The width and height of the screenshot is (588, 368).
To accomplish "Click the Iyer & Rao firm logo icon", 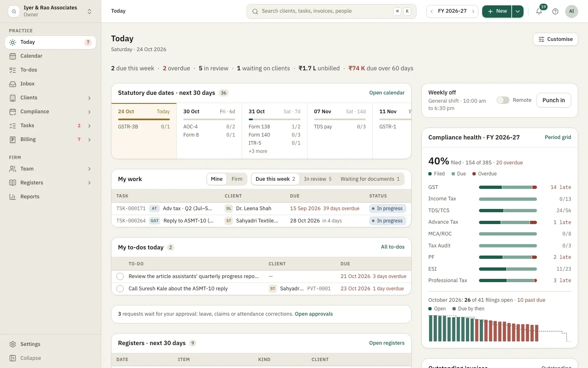I will [14, 11].
